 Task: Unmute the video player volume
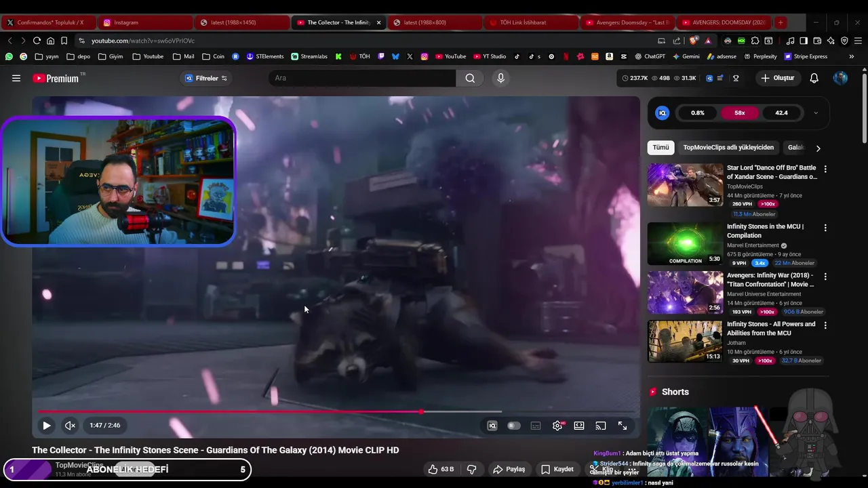(x=70, y=426)
